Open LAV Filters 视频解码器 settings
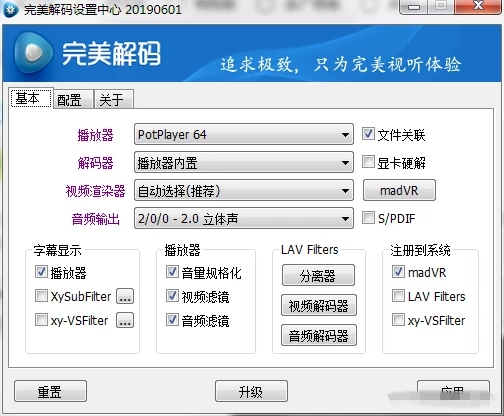 (x=319, y=305)
